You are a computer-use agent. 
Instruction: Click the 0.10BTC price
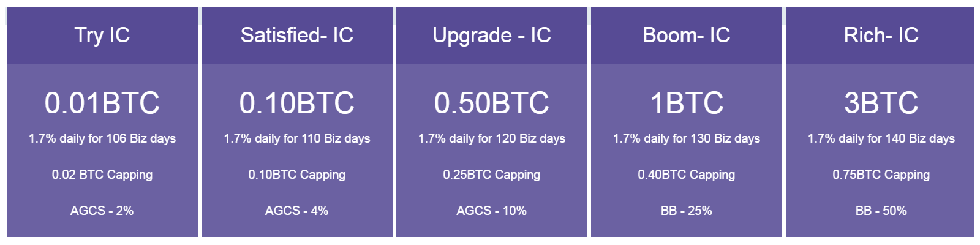(x=297, y=103)
